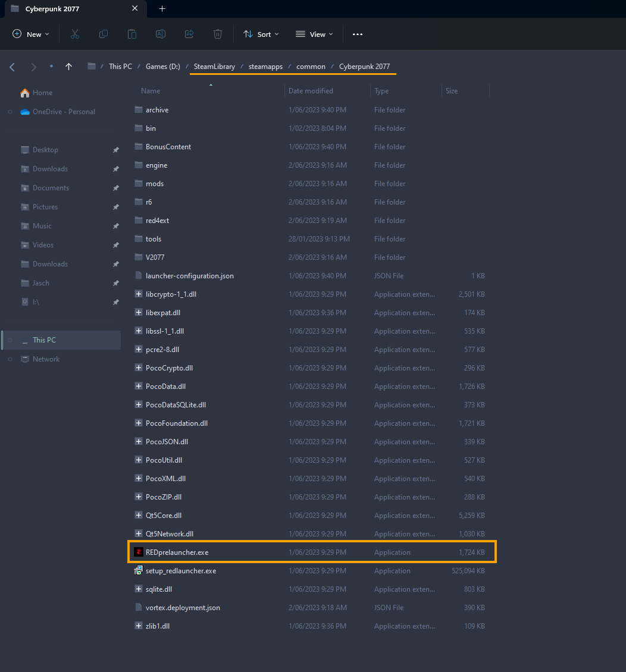
Task: Click the Home icon in sidebar
Action: pyautogui.click(x=25, y=93)
